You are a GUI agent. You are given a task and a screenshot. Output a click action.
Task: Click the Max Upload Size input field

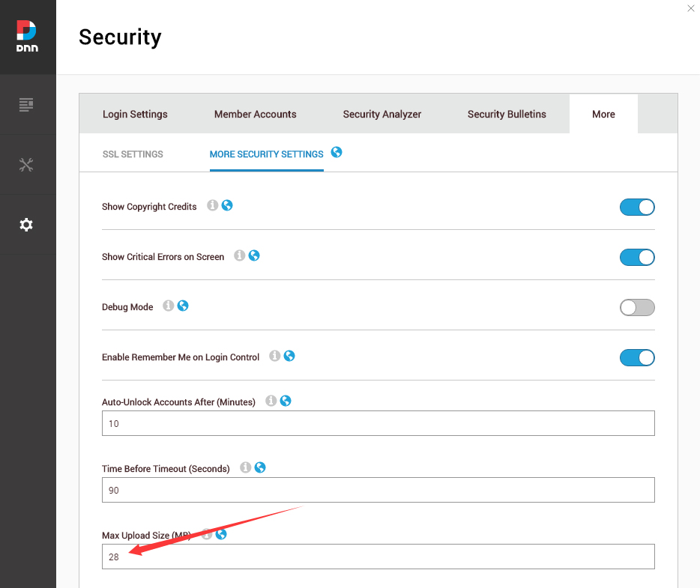click(x=378, y=557)
